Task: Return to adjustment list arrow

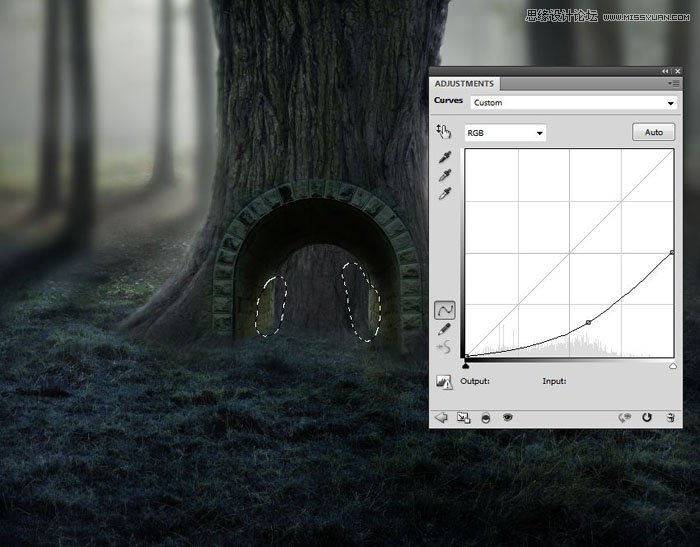Action: (441, 418)
